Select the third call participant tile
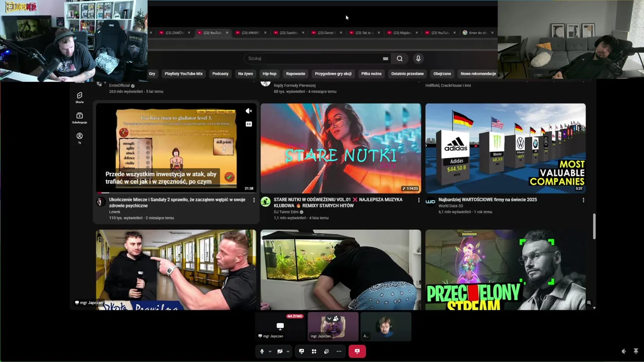The image size is (644, 362). [x=386, y=326]
